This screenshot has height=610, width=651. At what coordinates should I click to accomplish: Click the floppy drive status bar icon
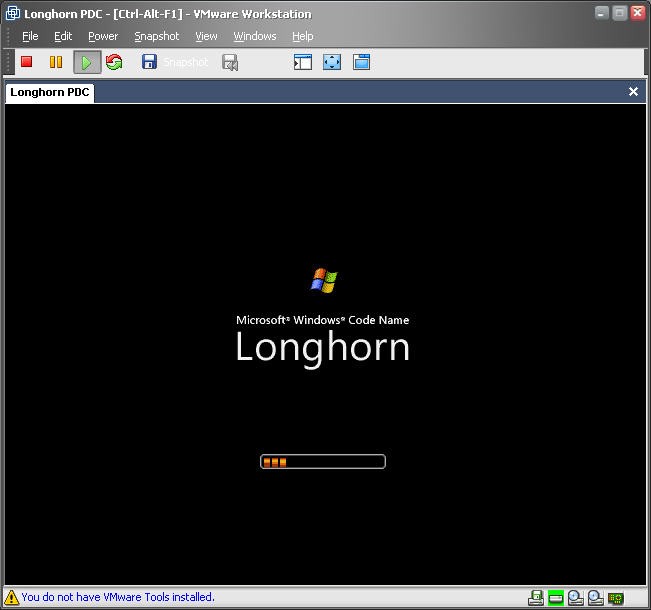pos(536,598)
